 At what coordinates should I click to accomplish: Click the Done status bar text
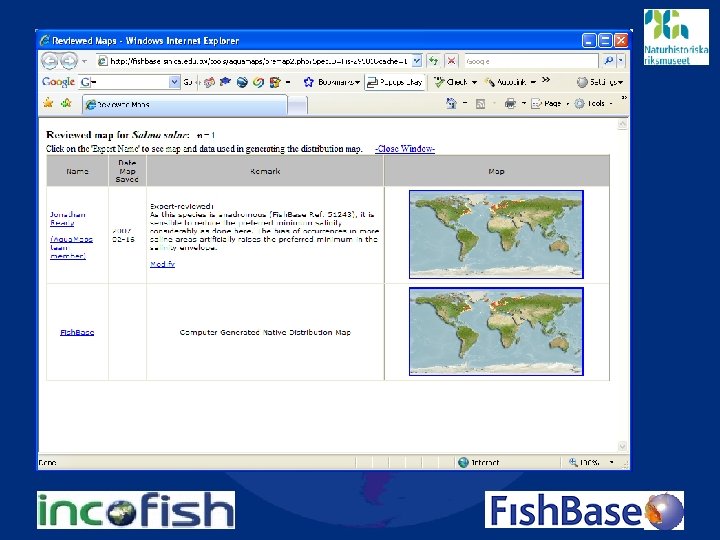(47, 462)
